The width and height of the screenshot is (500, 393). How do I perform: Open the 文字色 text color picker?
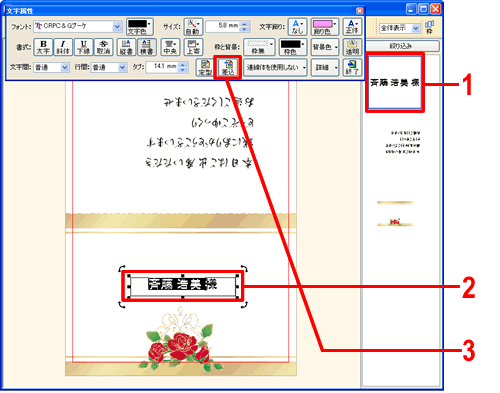140,27
